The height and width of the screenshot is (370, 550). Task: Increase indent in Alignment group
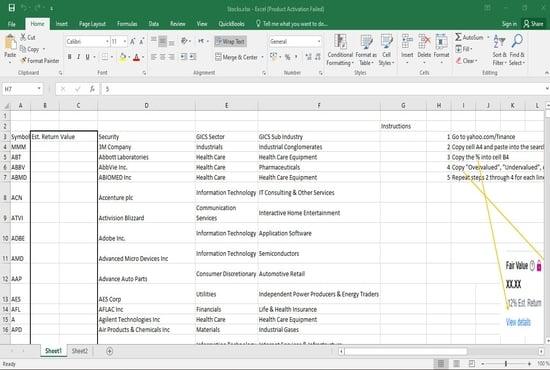(x=193, y=57)
